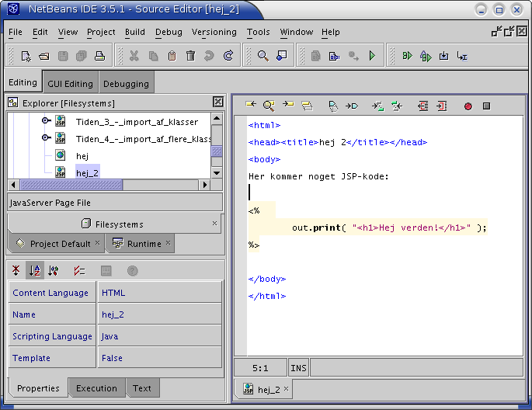Toggle Show Editable Properties Only button
The height and width of the screenshot is (410, 532).
pyautogui.click(x=78, y=270)
